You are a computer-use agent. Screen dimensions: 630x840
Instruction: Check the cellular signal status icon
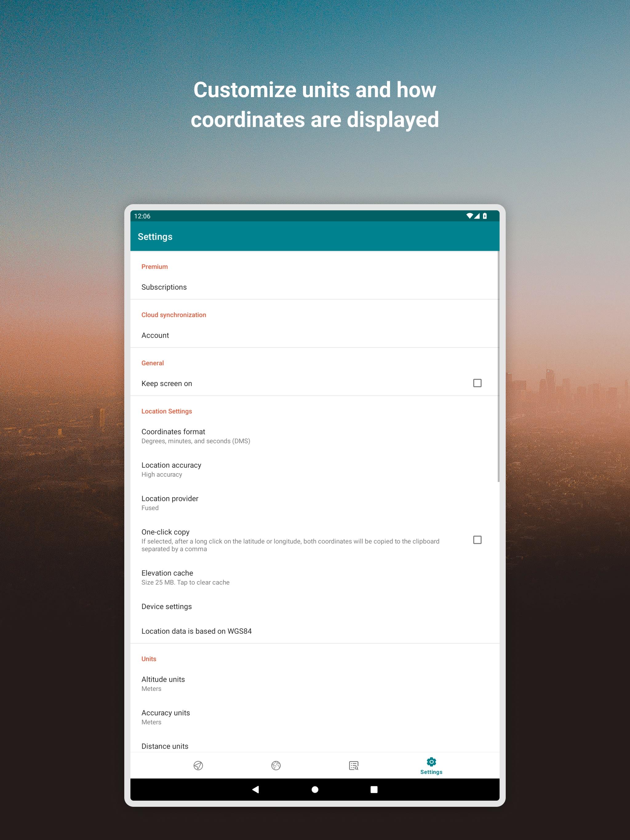[x=477, y=216]
